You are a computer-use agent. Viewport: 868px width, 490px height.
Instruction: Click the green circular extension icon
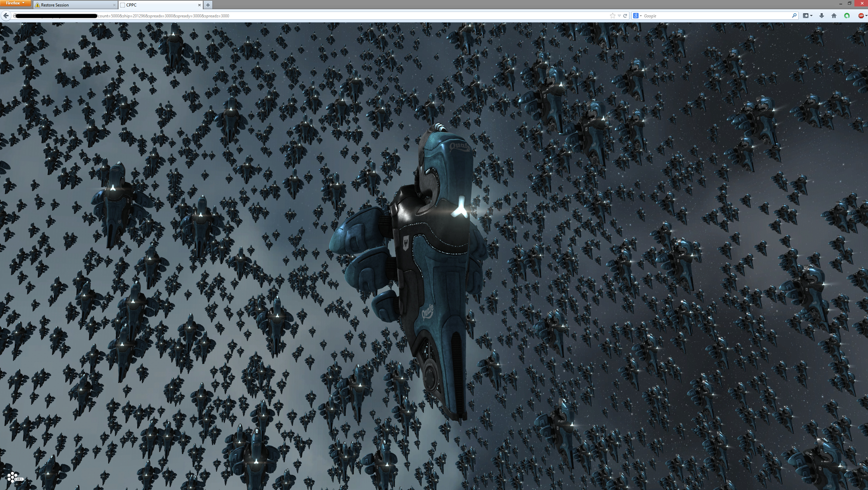point(847,16)
